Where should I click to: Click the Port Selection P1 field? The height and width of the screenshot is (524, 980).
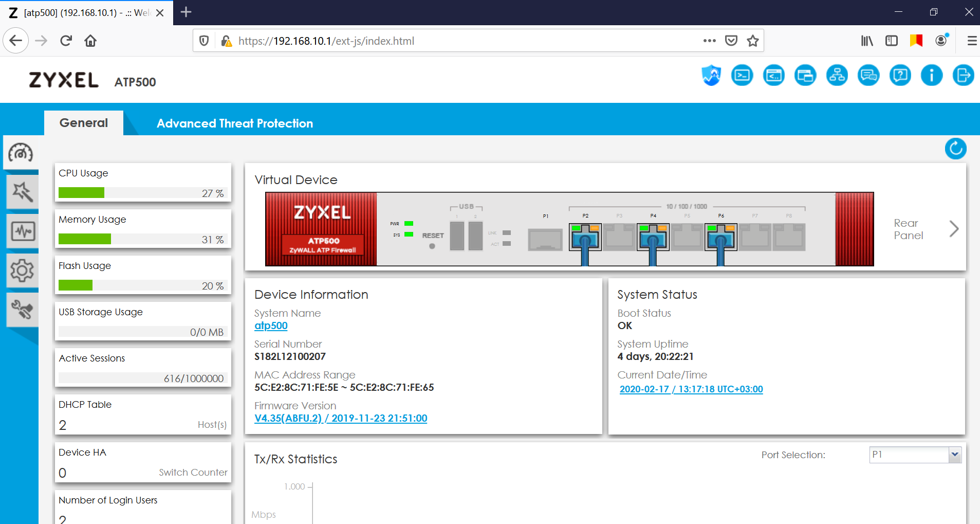[909, 455]
